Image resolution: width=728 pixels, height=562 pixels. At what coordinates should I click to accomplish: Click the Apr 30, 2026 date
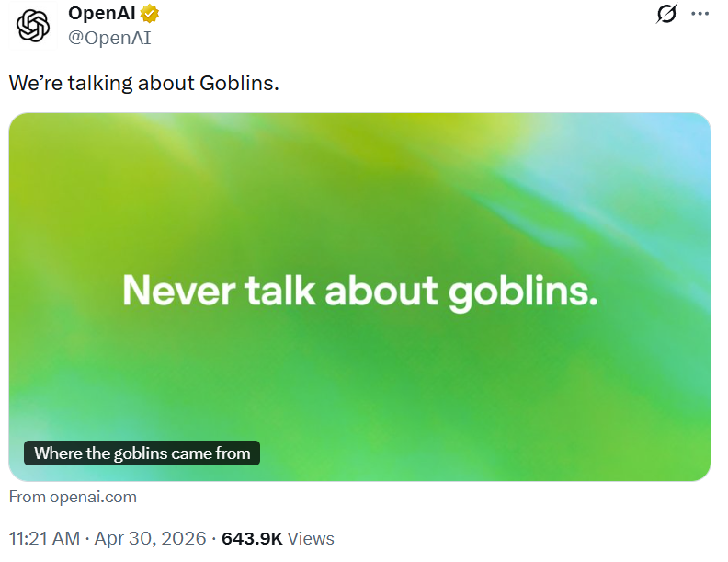pos(150,538)
